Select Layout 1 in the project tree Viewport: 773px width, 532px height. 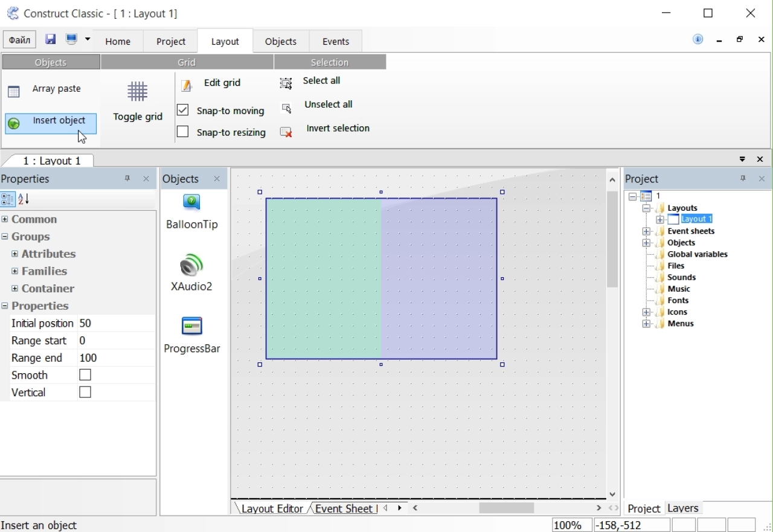coord(698,219)
